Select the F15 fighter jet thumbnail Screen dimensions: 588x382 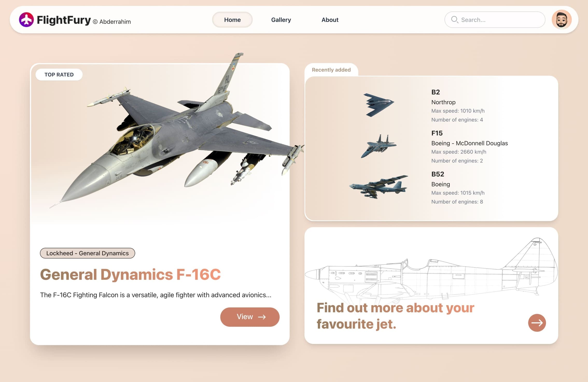coord(379,146)
